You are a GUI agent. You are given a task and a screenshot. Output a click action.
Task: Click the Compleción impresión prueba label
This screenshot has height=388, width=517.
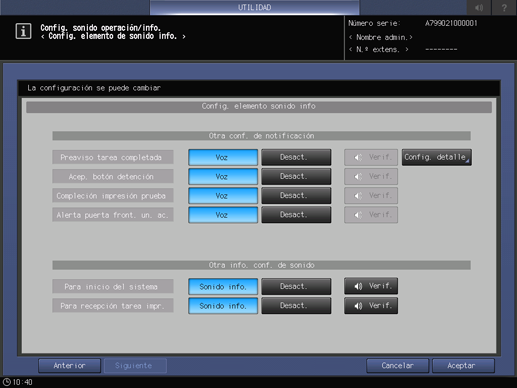(113, 196)
